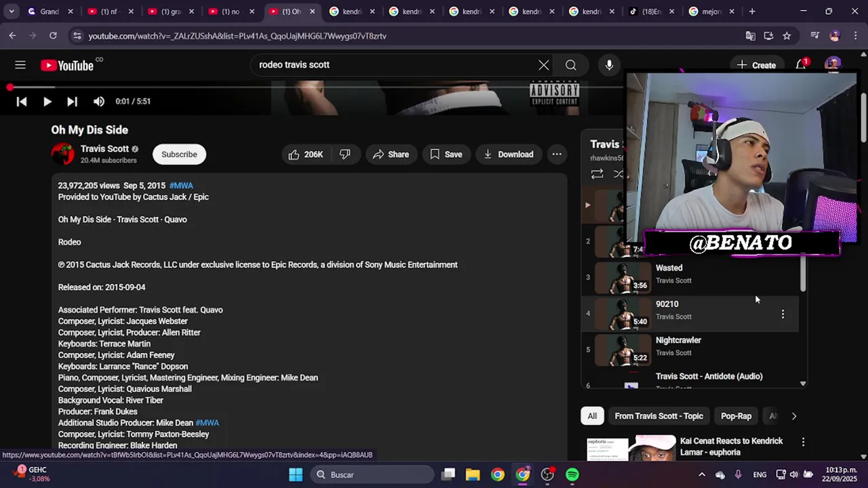Close the current Oh My Dis Side tab
Image resolution: width=868 pixels, height=488 pixels.
point(313,12)
